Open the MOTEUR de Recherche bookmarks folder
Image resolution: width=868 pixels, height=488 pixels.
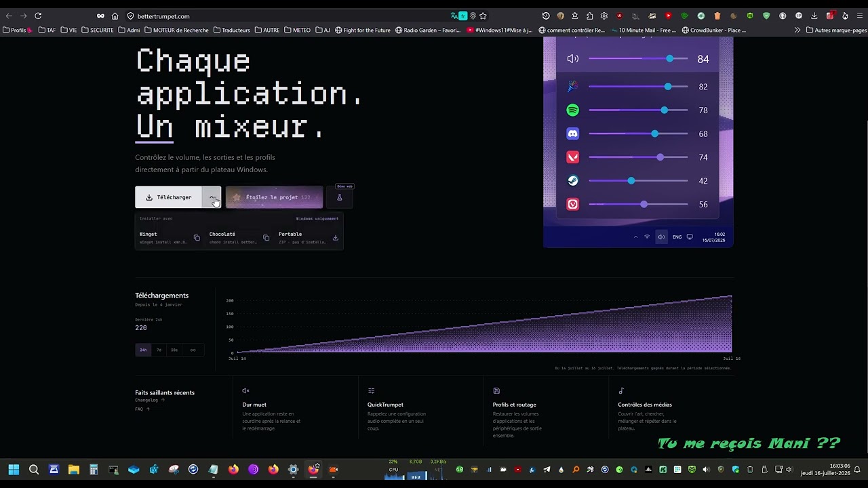(176, 30)
